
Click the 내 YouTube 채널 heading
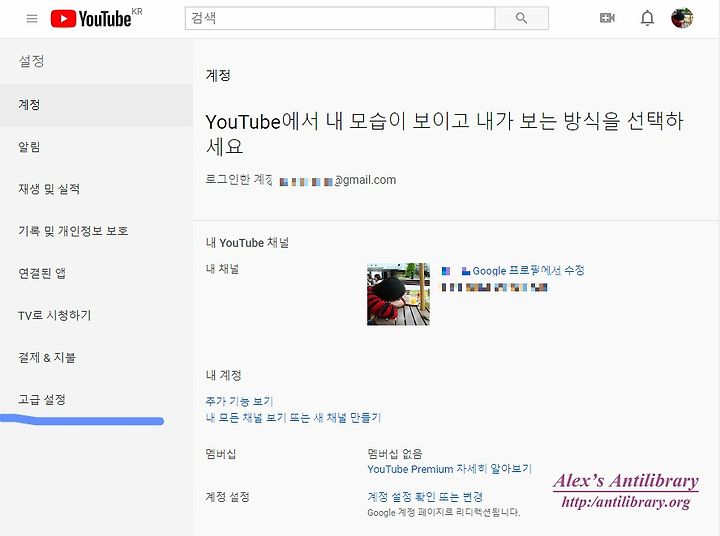point(247,243)
